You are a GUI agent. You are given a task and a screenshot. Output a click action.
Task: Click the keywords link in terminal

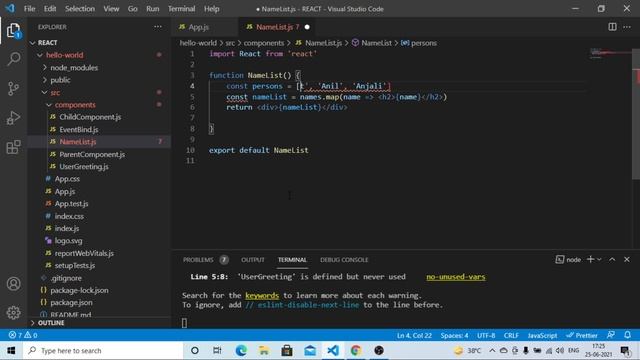[262, 296]
